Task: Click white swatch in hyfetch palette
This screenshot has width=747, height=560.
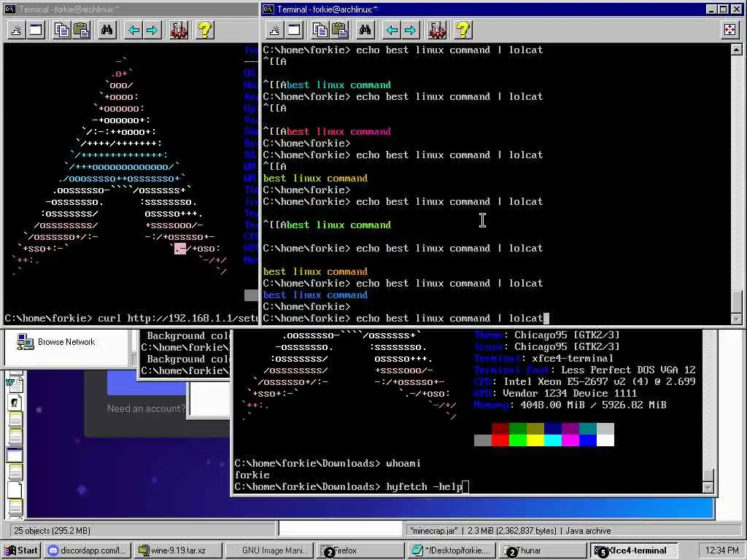Action: click(x=605, y=440)
